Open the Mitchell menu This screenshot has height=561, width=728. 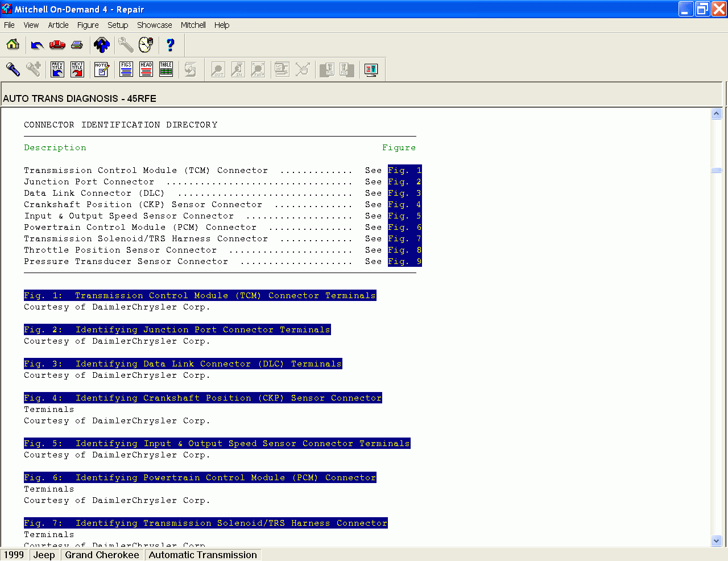click(193, 25)
